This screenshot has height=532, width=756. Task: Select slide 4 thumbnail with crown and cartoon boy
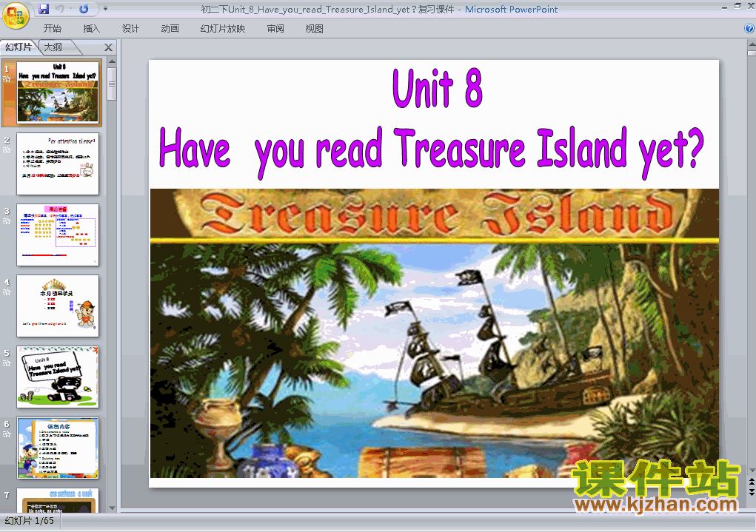point(58,306)
